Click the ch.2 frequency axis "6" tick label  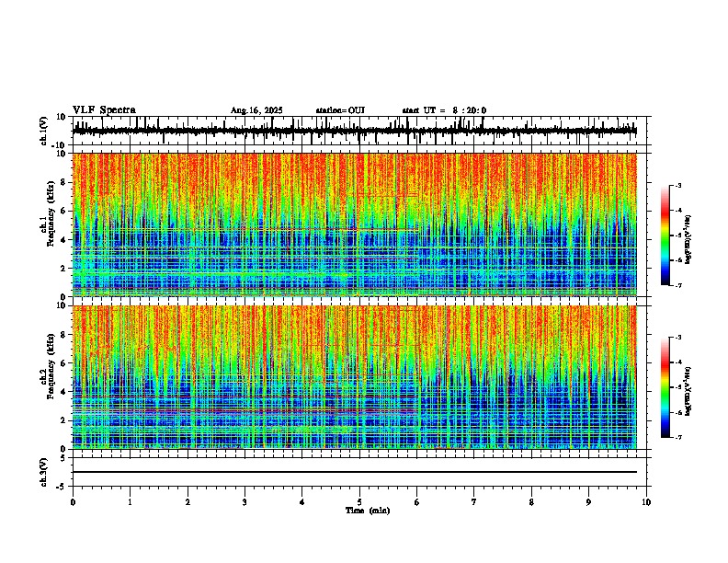(x=63, y=363)
